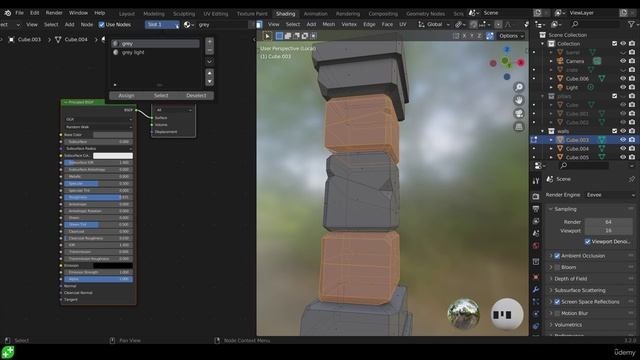Toggle the Viewport Denoising checkbox
Image resolution: width=640 pixels, height=360 pixels.
coord(588,242)
